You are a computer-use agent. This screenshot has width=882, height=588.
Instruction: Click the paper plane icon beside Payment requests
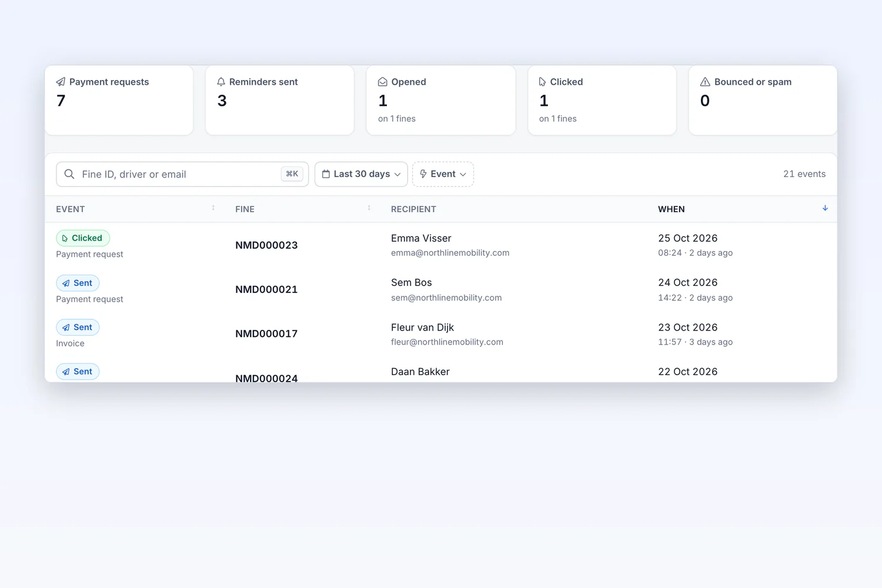click(61, 82)
